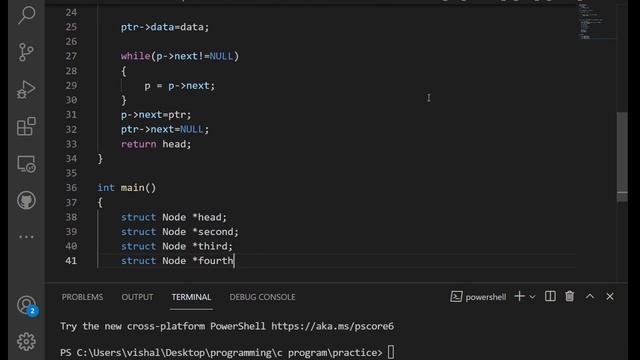Open the aka.ms/pscore6 link in terminal
Viewport: 640px width, 360px height.
click(x=333, y=326)
